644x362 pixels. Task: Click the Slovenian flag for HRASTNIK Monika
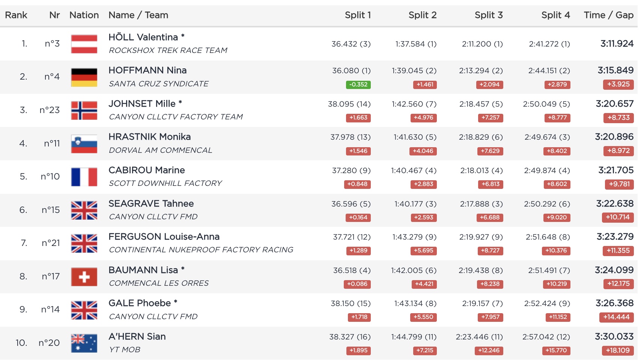[84, 144]
